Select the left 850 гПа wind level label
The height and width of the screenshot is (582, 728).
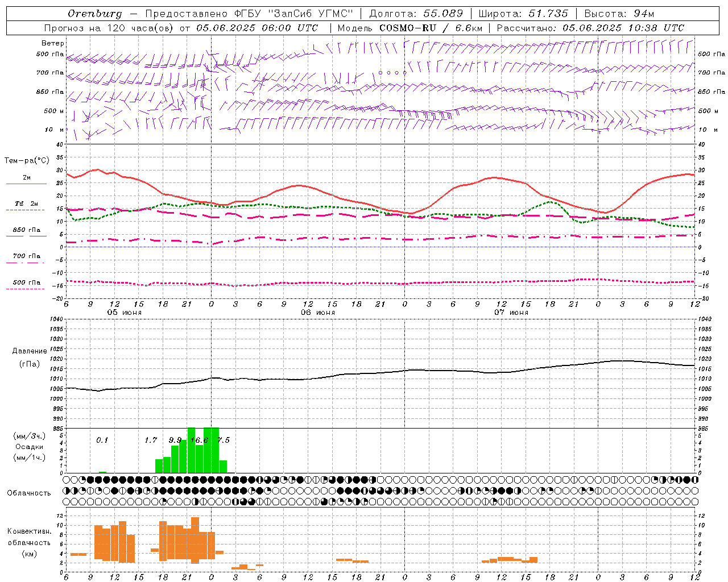click(50, 92)
